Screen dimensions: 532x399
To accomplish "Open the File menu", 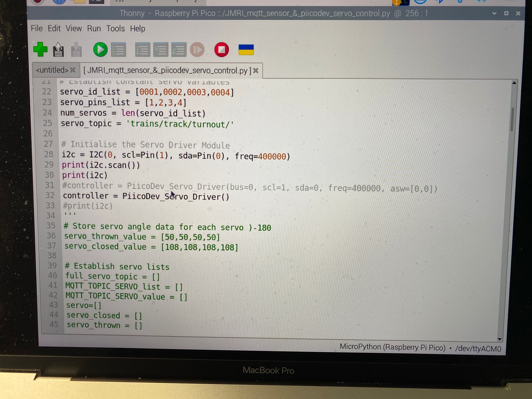I will click(x=37, y=28).
